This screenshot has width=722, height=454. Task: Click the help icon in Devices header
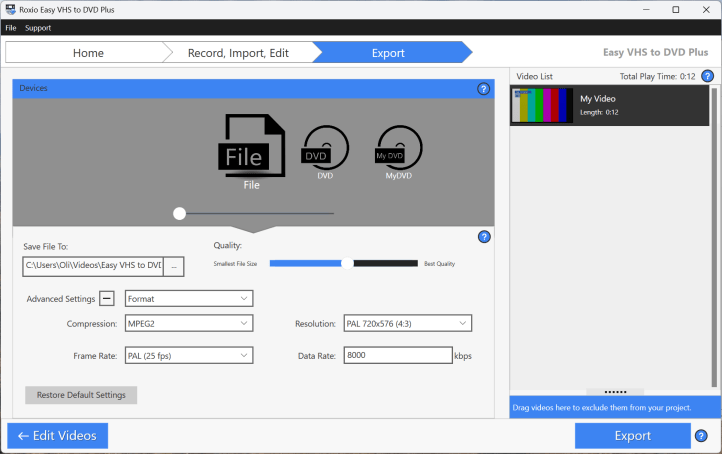[x=484, y=89]
